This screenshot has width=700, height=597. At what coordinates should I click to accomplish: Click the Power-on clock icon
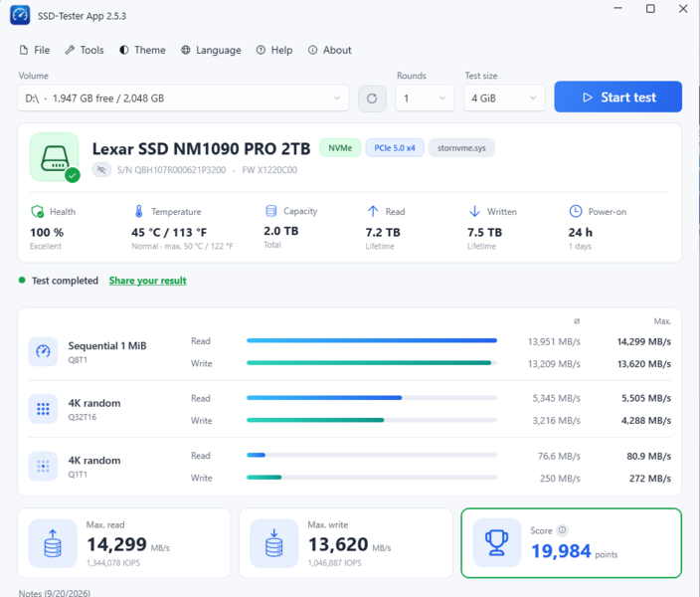pos(576,211)
